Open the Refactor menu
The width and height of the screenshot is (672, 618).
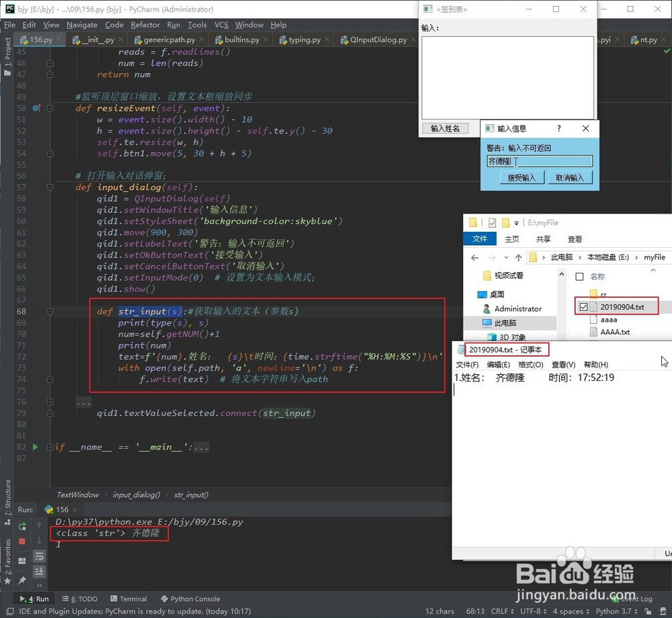145,24
